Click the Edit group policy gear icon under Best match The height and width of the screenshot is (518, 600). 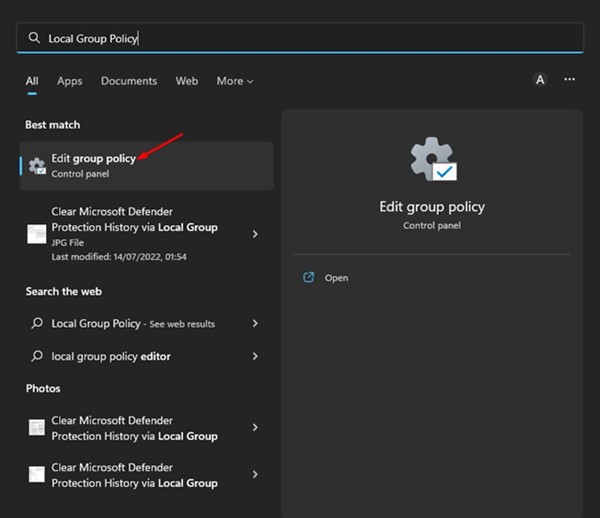[x=37, y=166]
